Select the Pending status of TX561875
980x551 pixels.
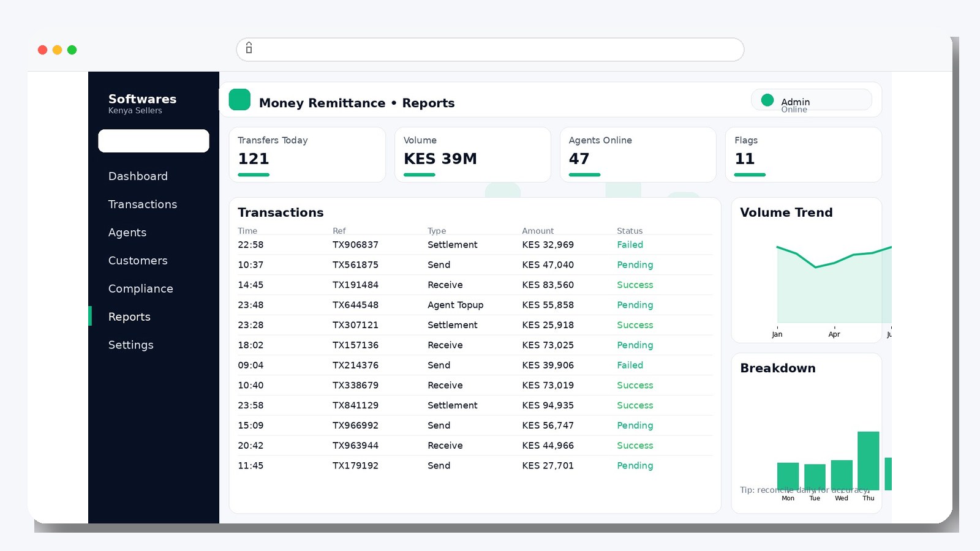(x=635, y=264)
